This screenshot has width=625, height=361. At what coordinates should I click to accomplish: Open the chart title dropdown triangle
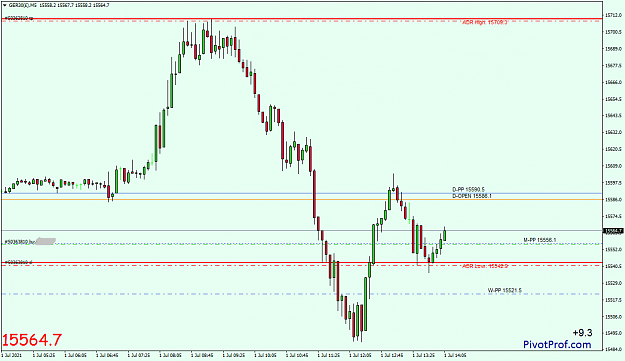(x=5, y=5)
